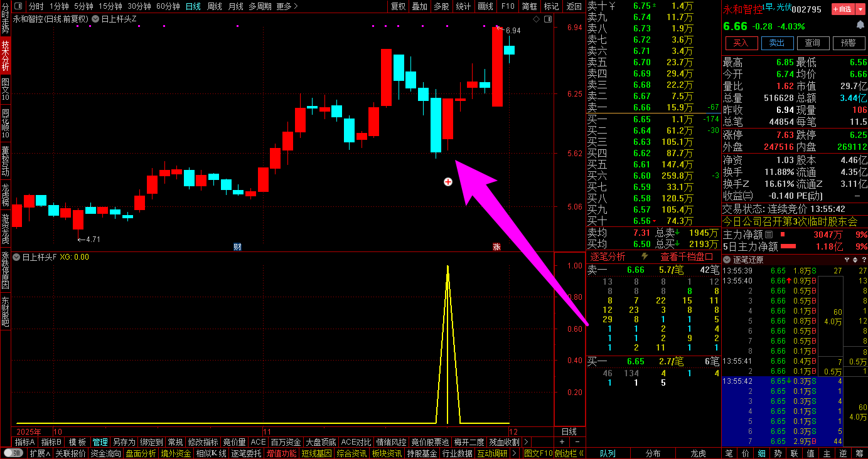The width and height of the screenshot is (868, 459).
Task: Switch to the 分布 tab
Action: (653, 453)
